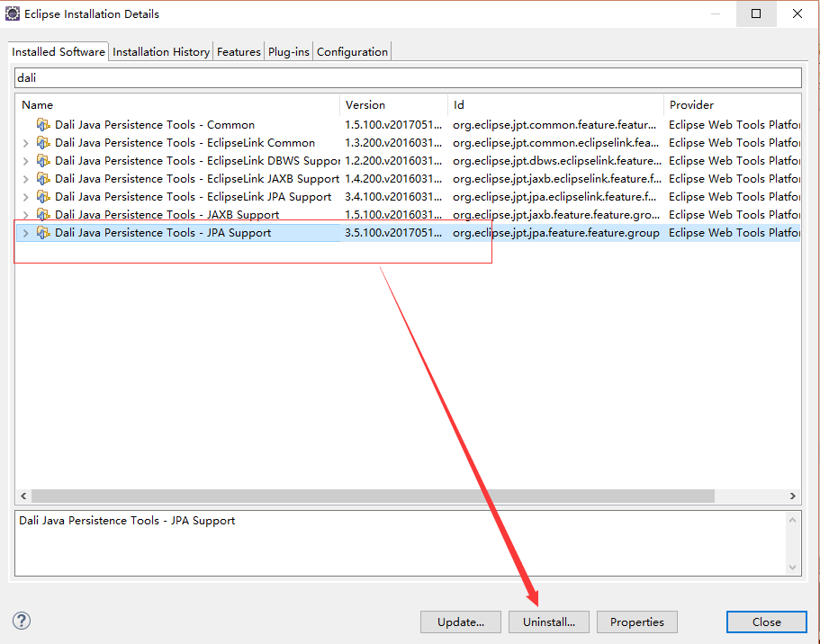The height and width of the screenshot is (644, 820).
Task: Click version 1.2.200.v2016031... cell
Action: tap(393, 161)
